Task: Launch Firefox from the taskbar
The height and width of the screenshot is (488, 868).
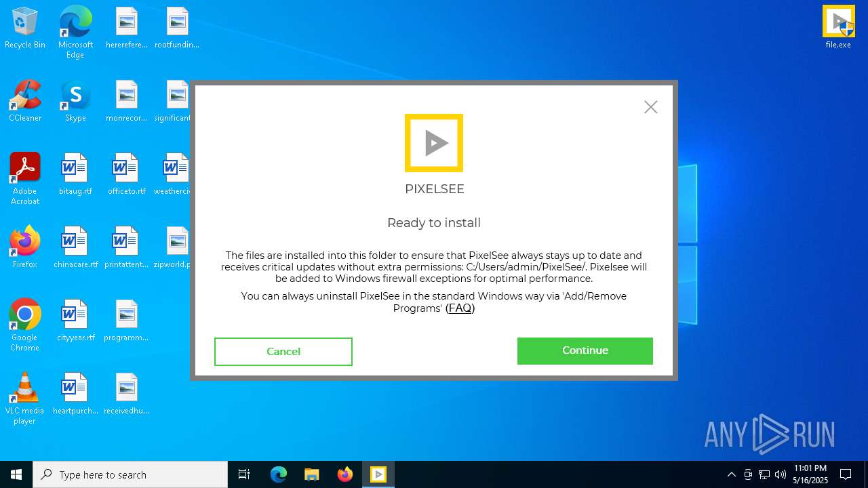Action: click(x=345, y=474)
